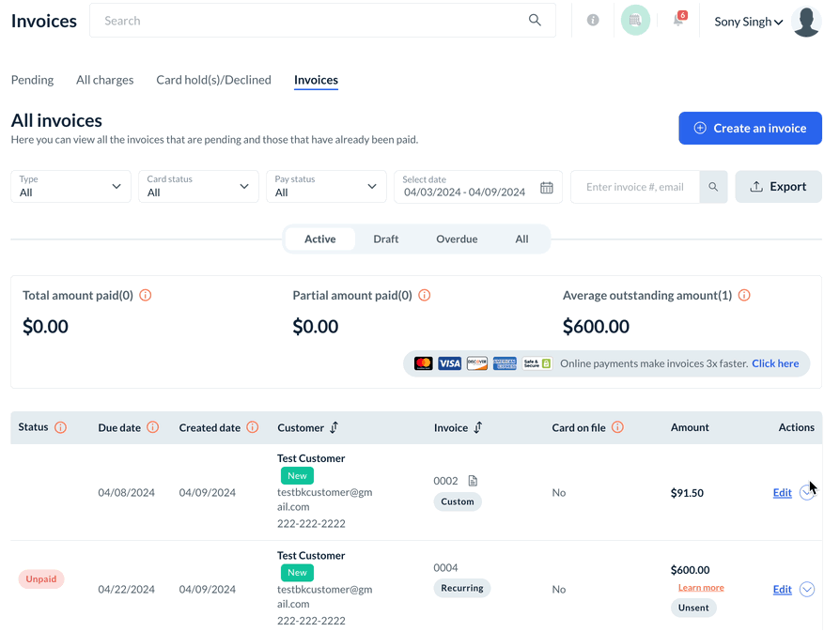Click the Export button
The height and width of the screenshot is (632, 840).
click(778, 186)
